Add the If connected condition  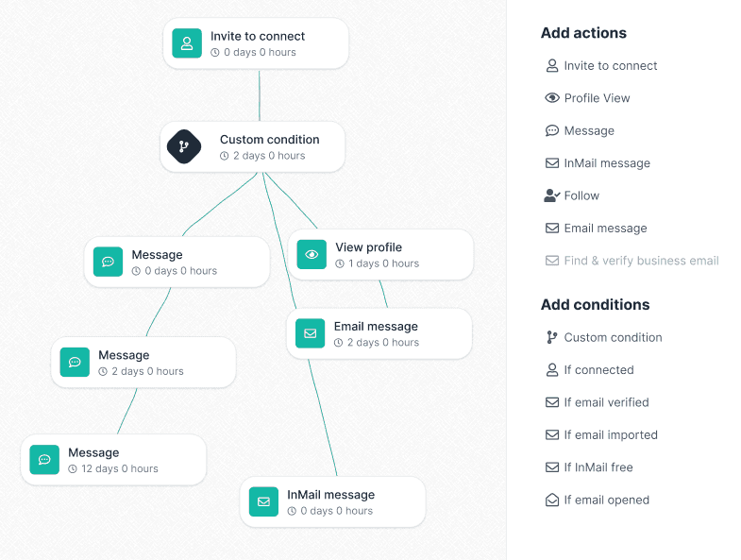tap(598, 370)
